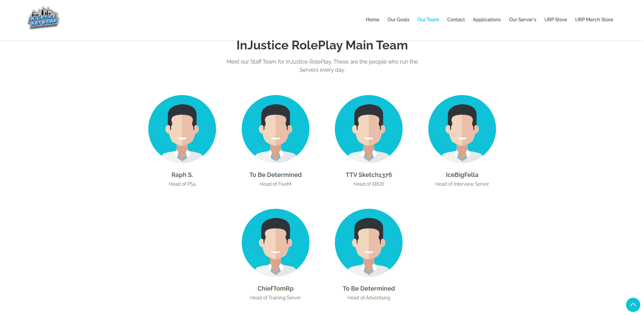Click the ChiefTomRp name label
This screenshot has height=315, width=644.
pos(275,289)
